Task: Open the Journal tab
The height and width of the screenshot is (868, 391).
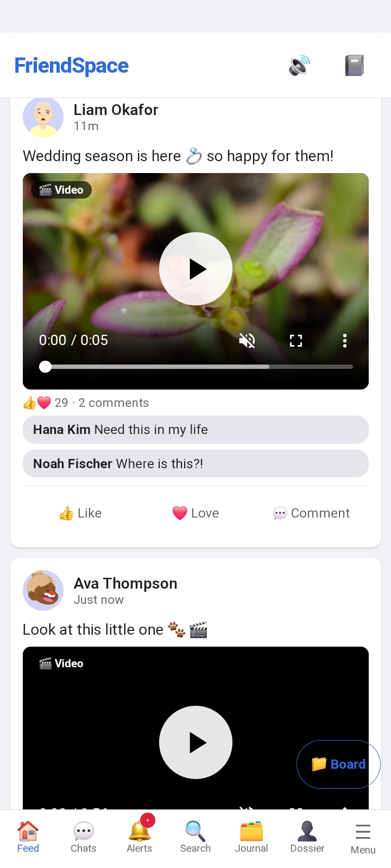Action: (251, 837)
